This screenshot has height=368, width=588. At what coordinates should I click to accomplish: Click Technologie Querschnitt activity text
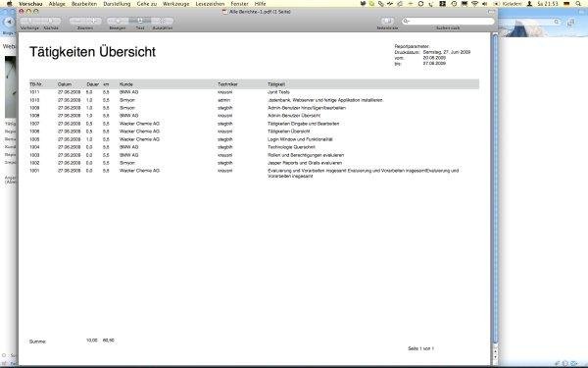point(291,147)
